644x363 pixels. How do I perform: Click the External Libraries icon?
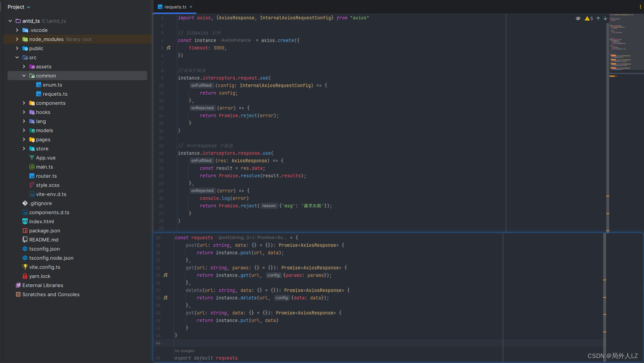point(18,285)
